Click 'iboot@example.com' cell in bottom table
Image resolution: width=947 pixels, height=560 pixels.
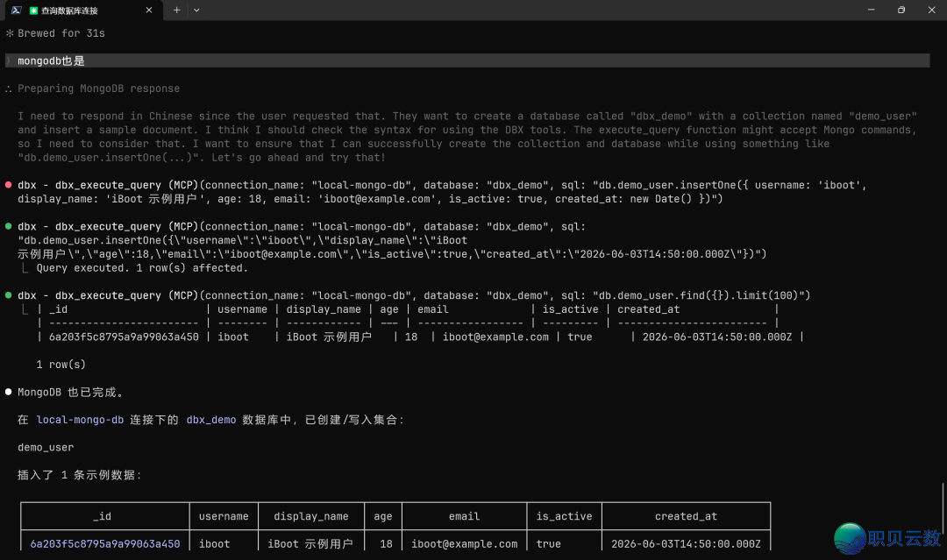tap(465, 543)
